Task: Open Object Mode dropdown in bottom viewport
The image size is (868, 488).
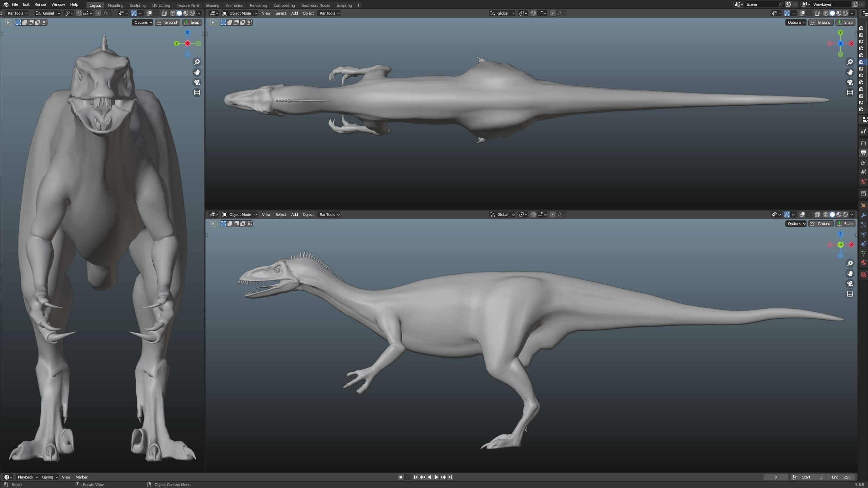Action: [240, 215]
